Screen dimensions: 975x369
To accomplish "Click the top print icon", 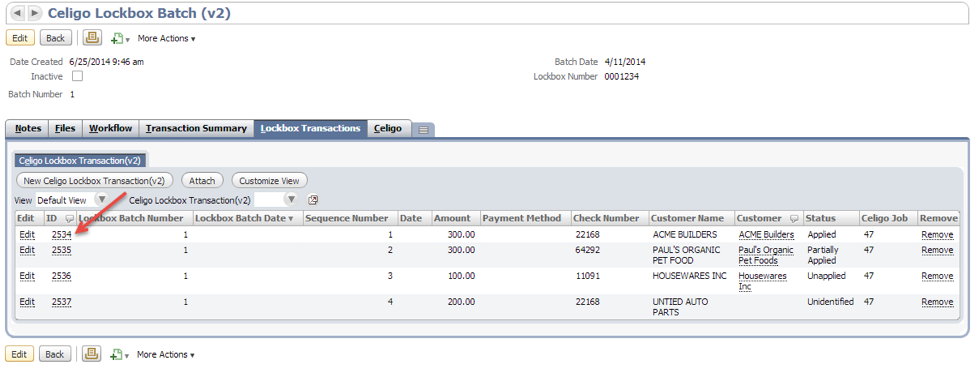I will [x=92, y=38].
